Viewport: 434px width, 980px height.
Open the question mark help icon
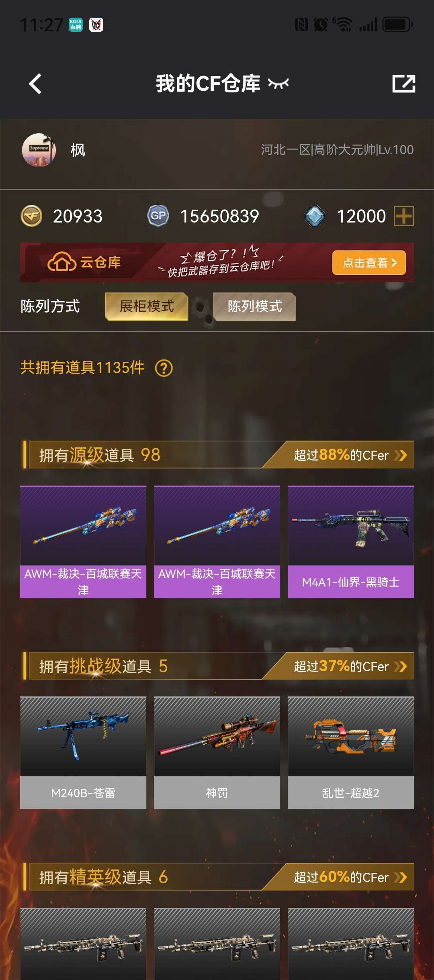point(164,368)
